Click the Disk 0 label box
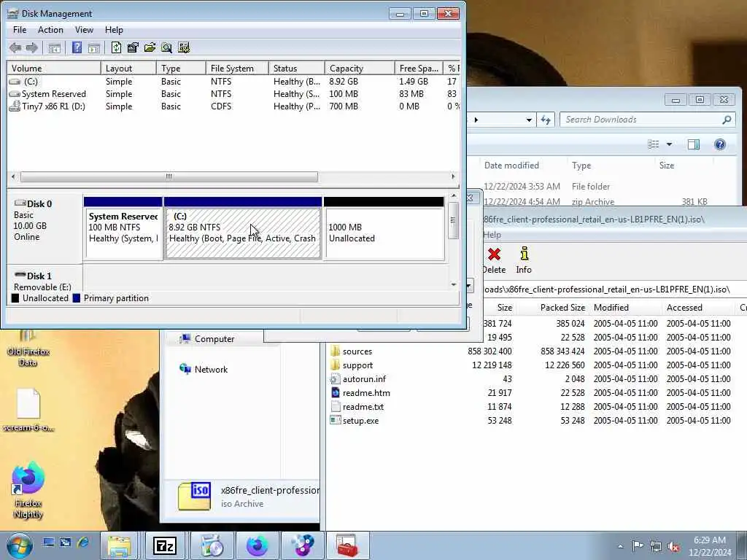Screen dimensions: 747x560 [44, 227]
